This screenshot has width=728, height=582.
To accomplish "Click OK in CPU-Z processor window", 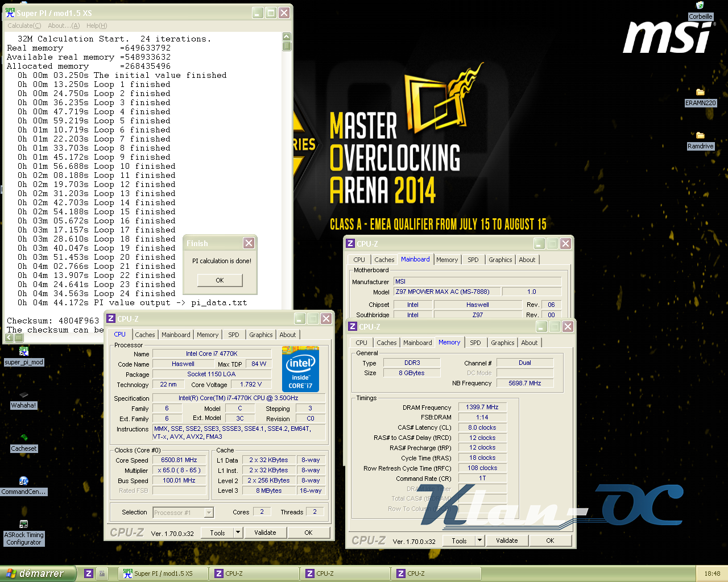I will [x=308, y=533].
